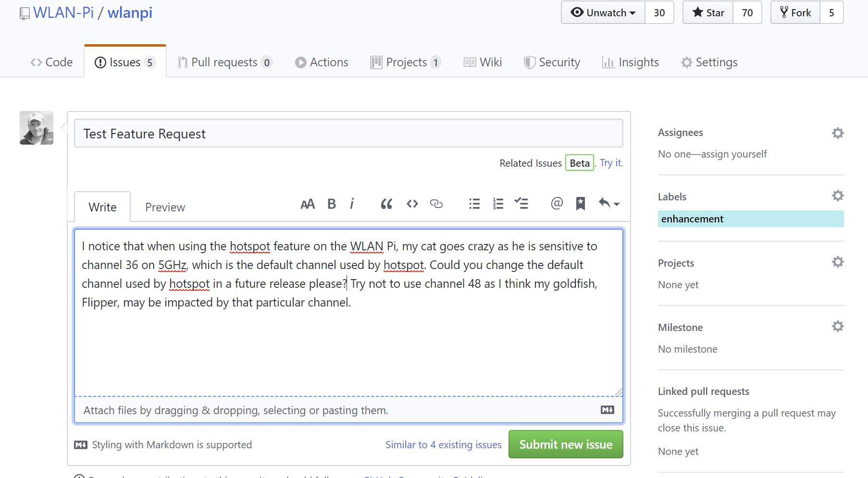Click the repository book icon

point(24,14)
